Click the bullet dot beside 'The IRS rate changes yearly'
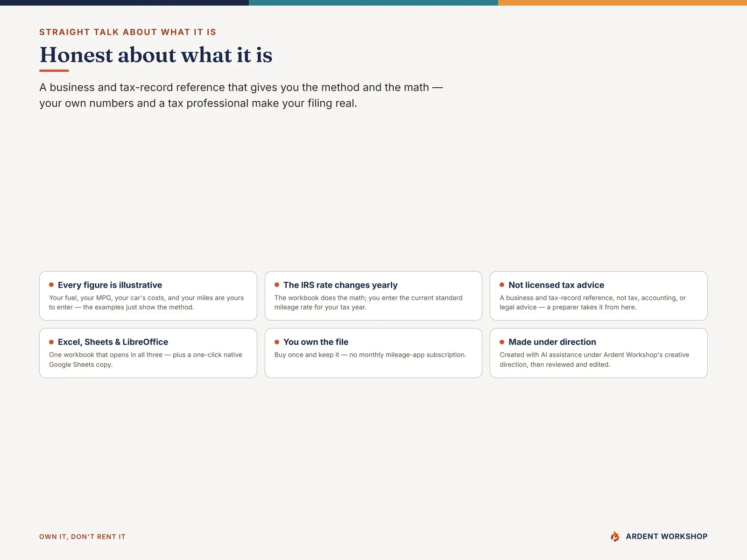 pos(277,285)
